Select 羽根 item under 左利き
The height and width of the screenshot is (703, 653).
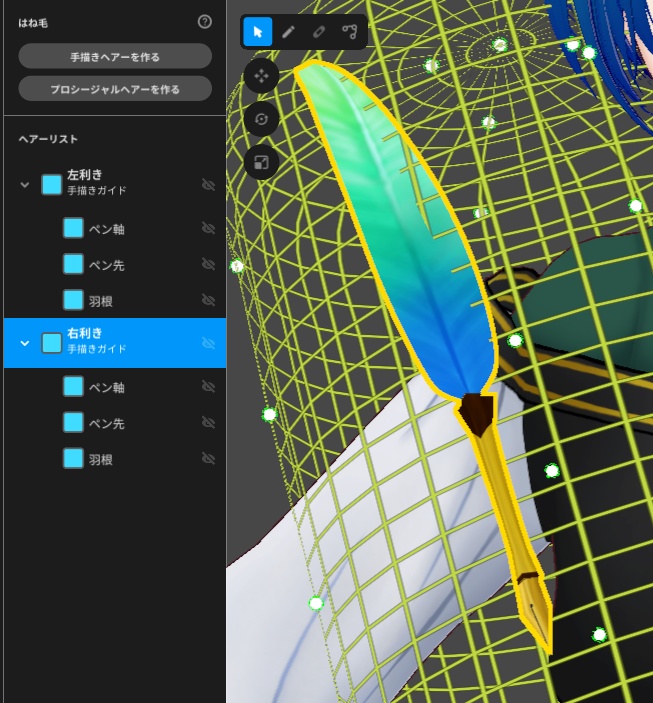(115, 300)
